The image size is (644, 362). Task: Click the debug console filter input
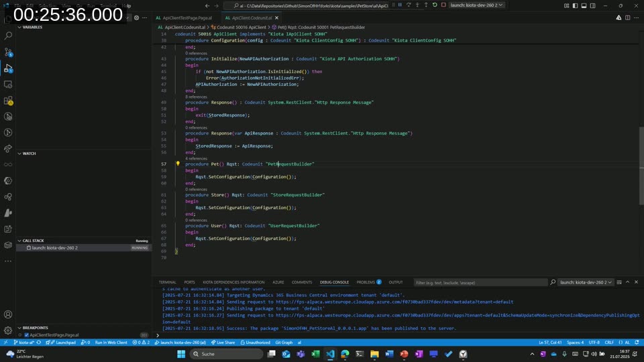click(x=480, y=282)
